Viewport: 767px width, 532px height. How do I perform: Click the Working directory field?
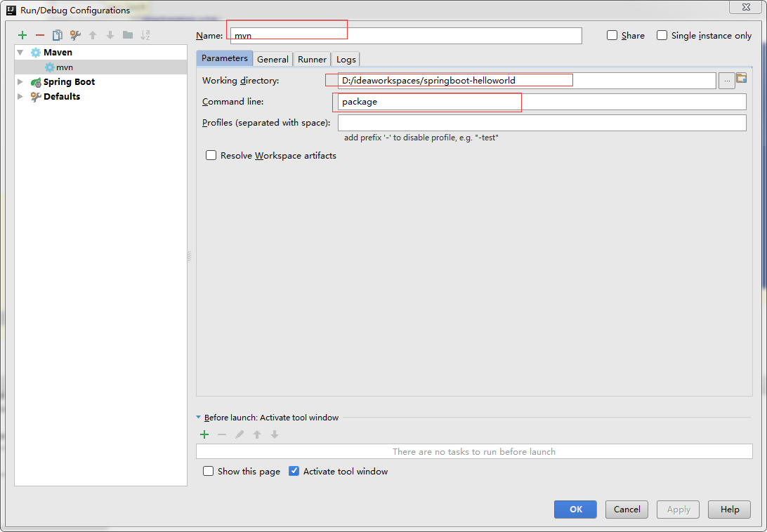[527, 81]
